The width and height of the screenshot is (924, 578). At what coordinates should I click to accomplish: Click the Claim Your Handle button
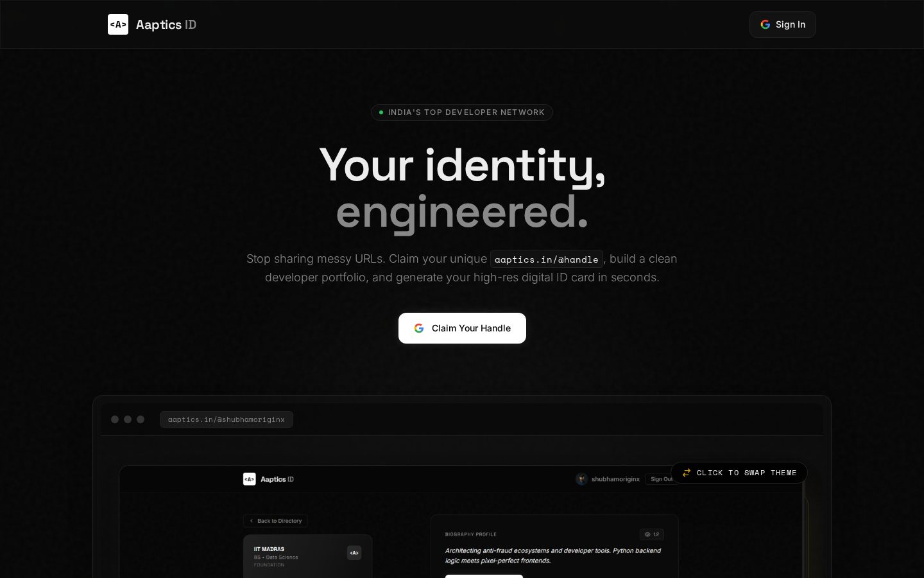(x=462, y=328)
